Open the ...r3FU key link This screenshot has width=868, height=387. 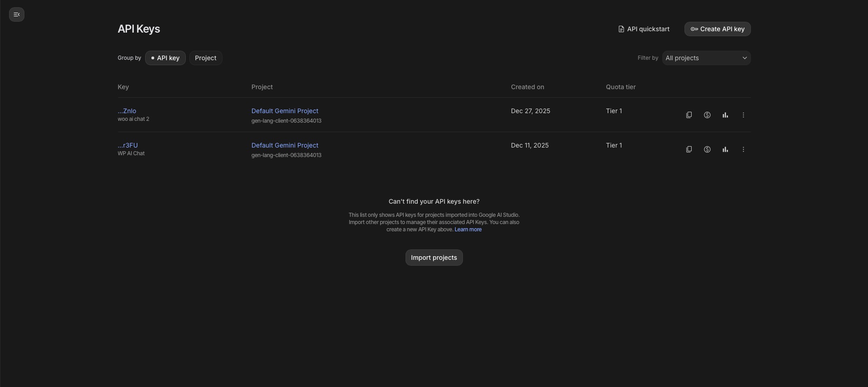(127, 145)
